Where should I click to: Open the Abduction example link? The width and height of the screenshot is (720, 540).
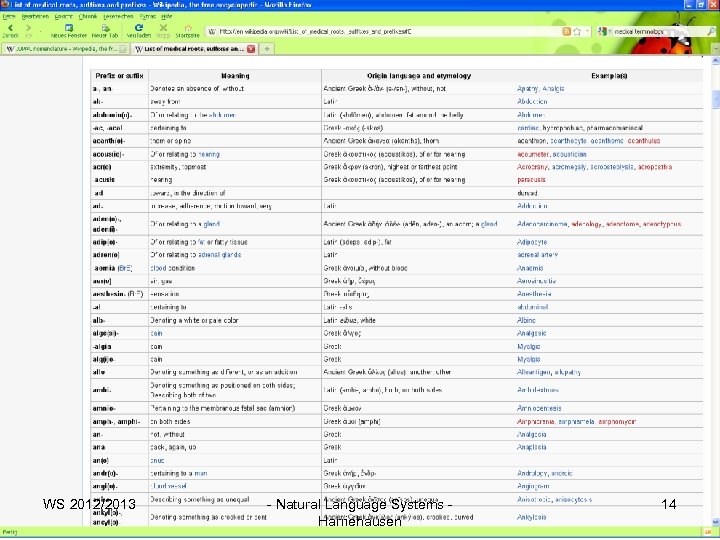click(x=532, y=101)
